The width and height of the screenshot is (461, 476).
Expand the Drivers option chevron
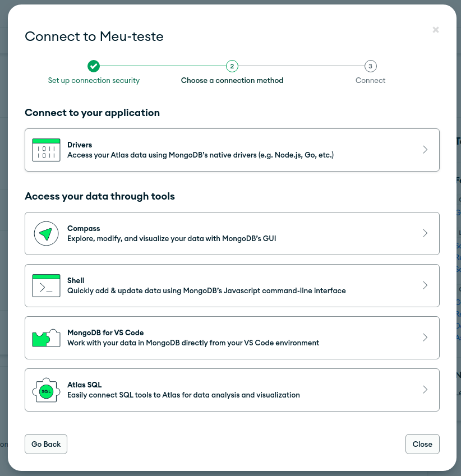[x=425, y=150]
